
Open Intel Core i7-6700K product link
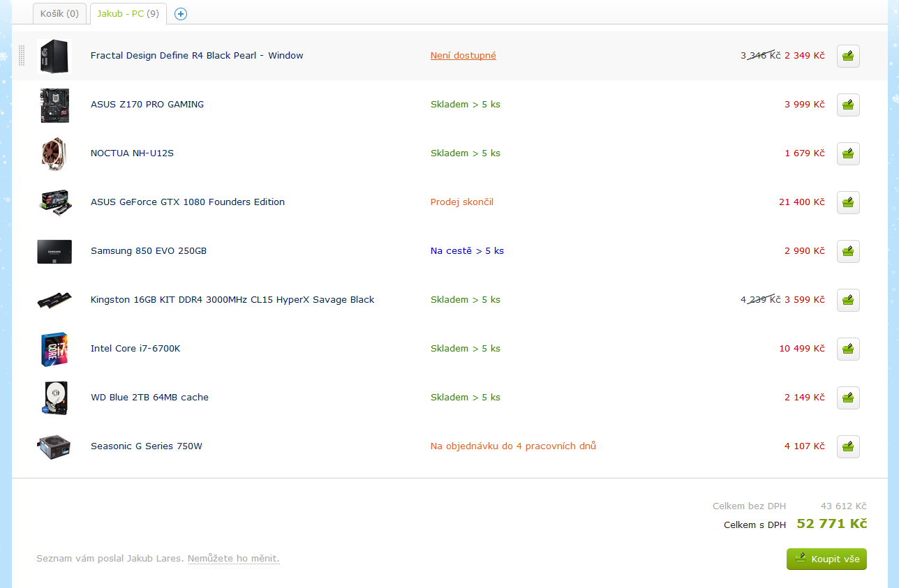135,349
